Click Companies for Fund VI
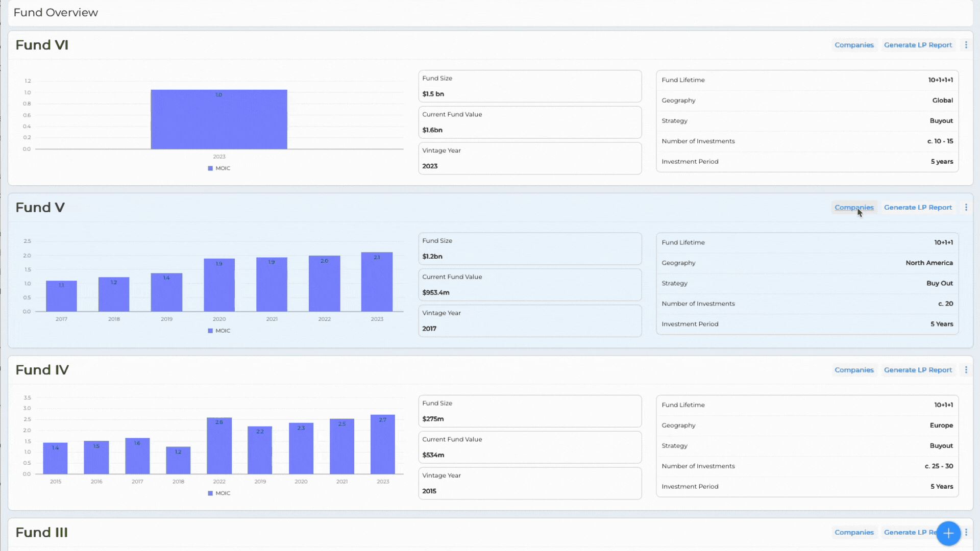This screenshot has height=551, width=980. [854, 45]
